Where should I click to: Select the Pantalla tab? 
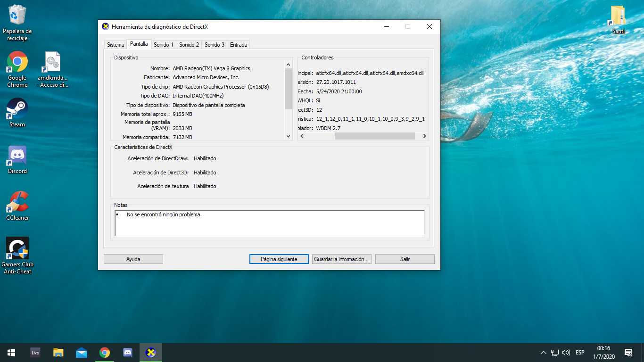click(x=139, y=44)
